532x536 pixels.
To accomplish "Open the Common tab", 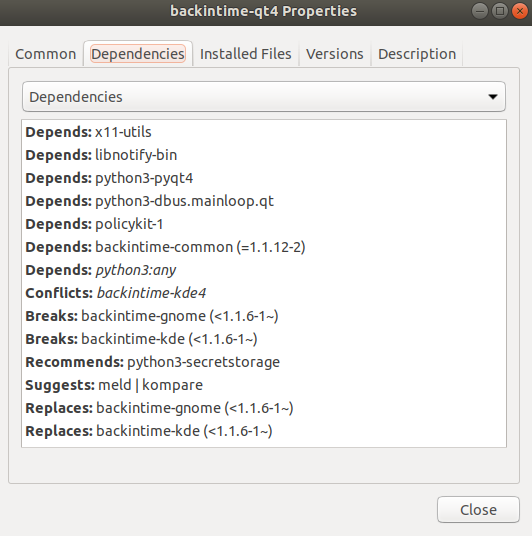I will coord(45,54).
